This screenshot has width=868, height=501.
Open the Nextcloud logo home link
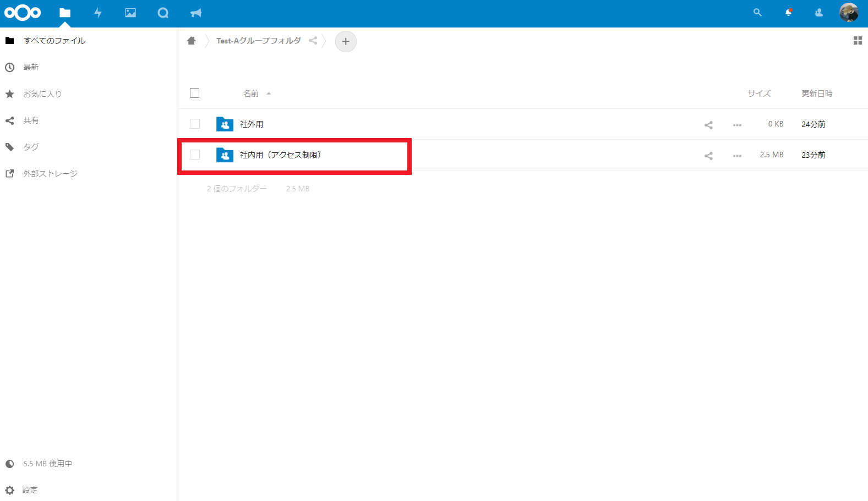click(x=23, y=13)
